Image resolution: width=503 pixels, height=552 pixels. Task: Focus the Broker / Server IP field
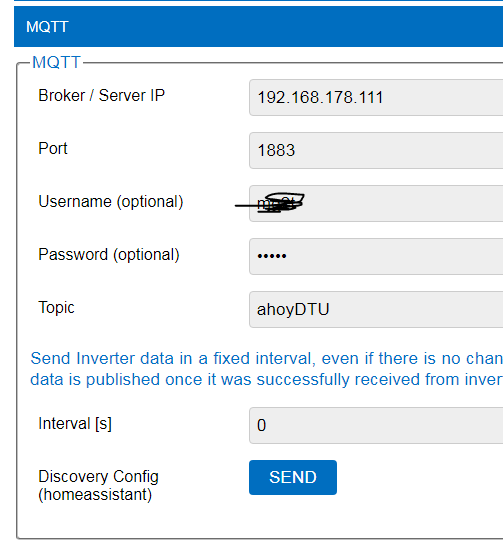376,98
